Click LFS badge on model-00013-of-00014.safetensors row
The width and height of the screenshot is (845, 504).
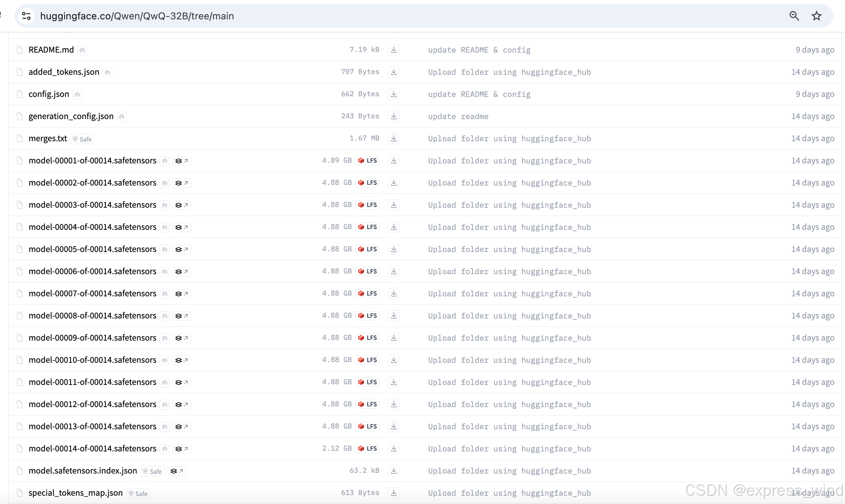pyautogui.click(x=367, y=426)
